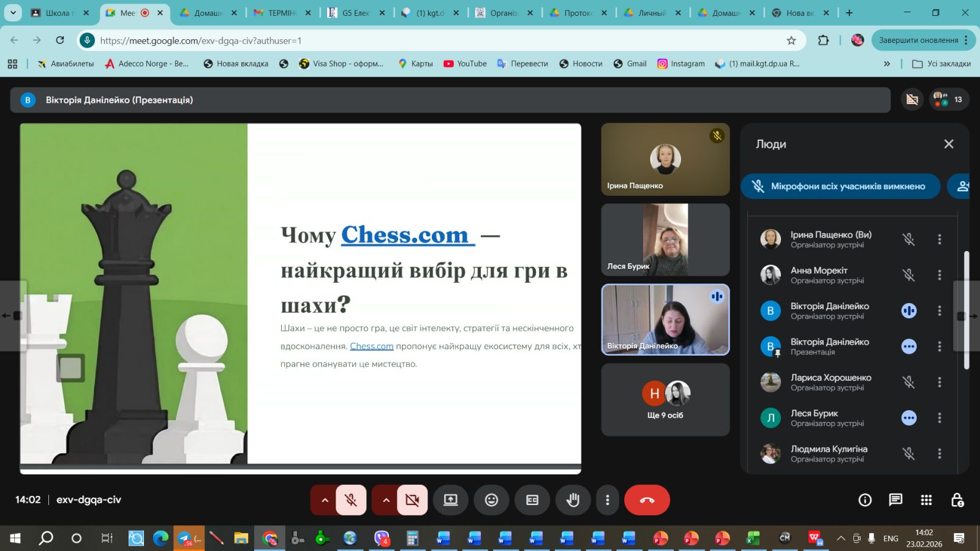Open the YouTube bookmark
Screen dimensions: 980x551
click(465, 64)
